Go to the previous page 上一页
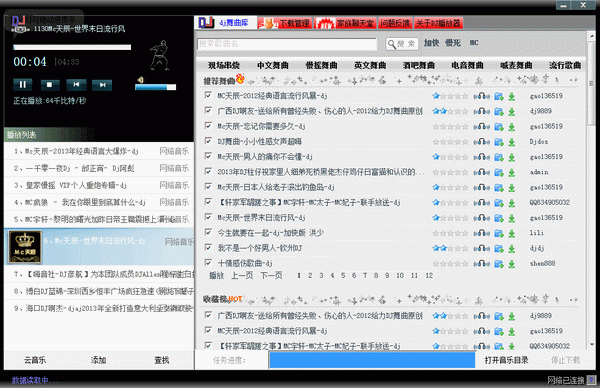 pyautogui.click(x=242, y=276)
